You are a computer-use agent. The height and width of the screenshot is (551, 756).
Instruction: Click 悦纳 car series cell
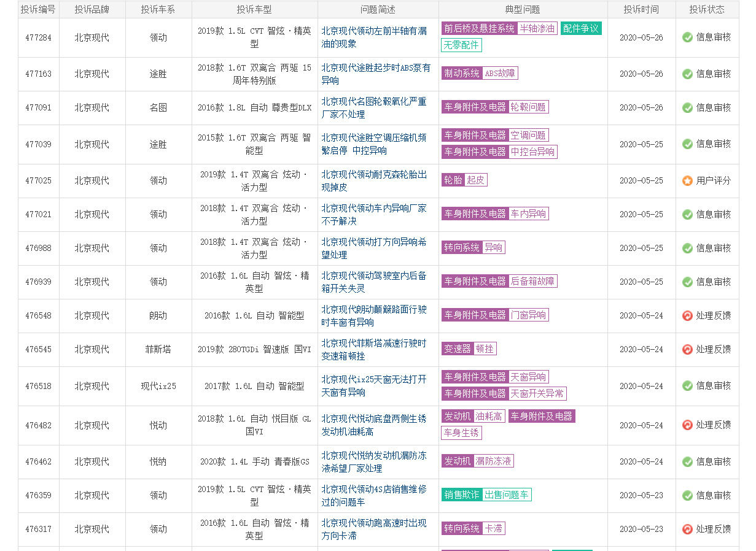(158, 461)
